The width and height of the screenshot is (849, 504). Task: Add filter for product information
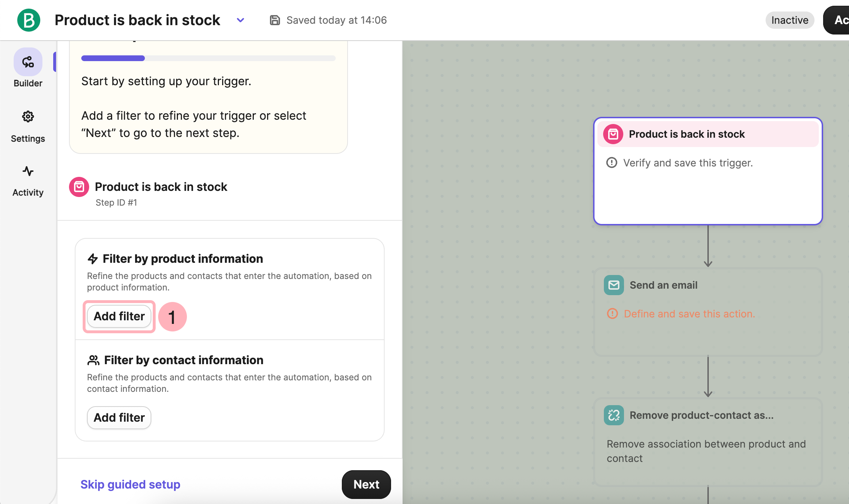(x=119, y=316)
